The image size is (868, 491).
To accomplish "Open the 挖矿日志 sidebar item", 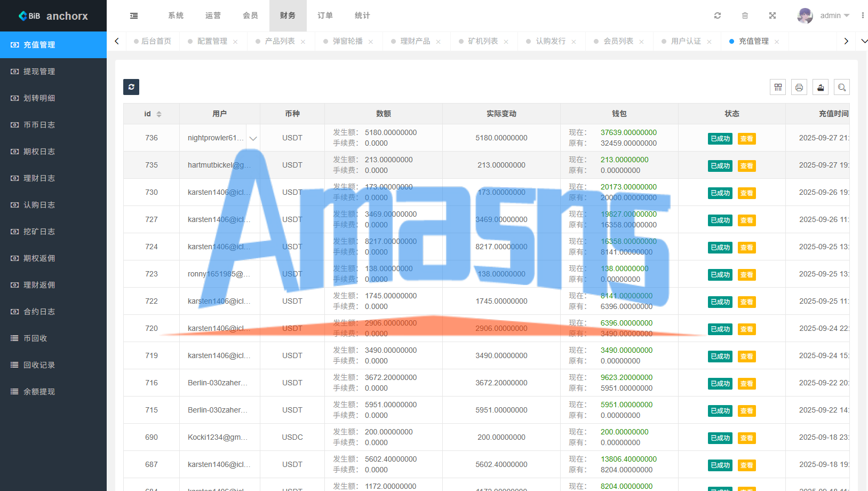I will pyautogui.click(x=53, y=232).
